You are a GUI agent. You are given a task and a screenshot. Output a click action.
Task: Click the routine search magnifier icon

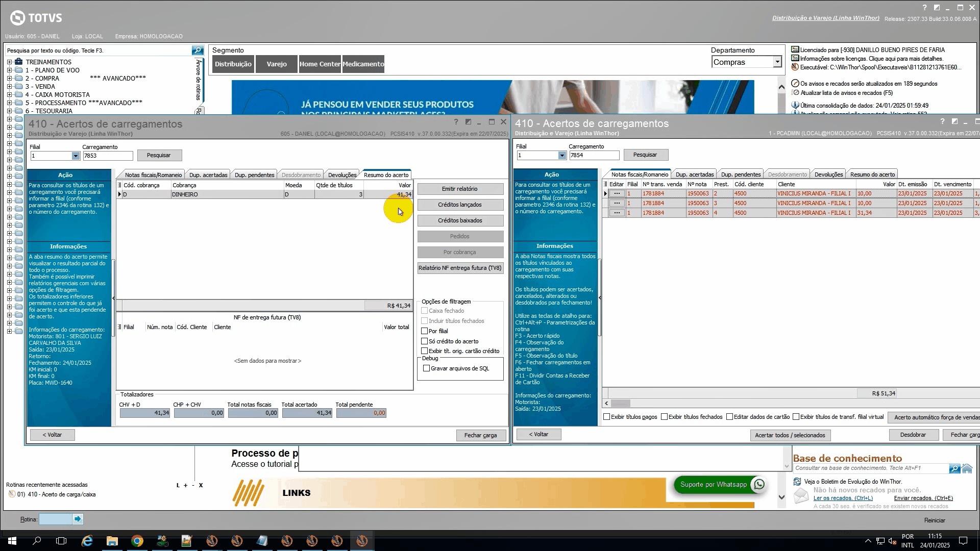[x=198, y=51]
